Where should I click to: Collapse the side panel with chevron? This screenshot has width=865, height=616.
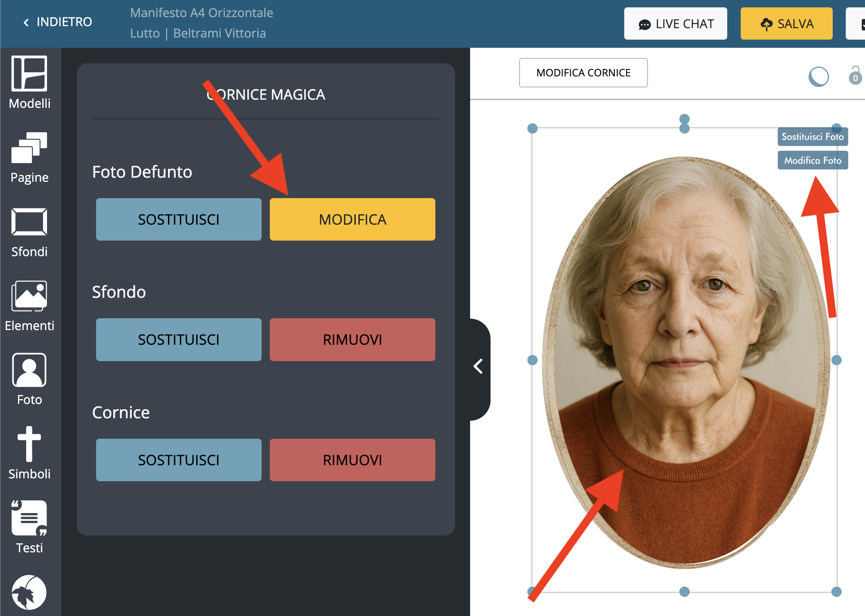click(x=478, y=366)
